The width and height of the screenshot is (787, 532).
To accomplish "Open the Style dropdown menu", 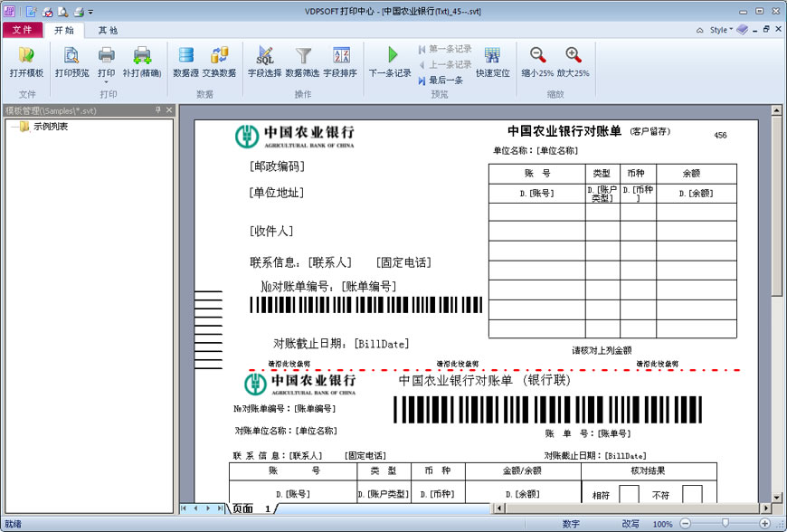I will [x=721, y=30].
